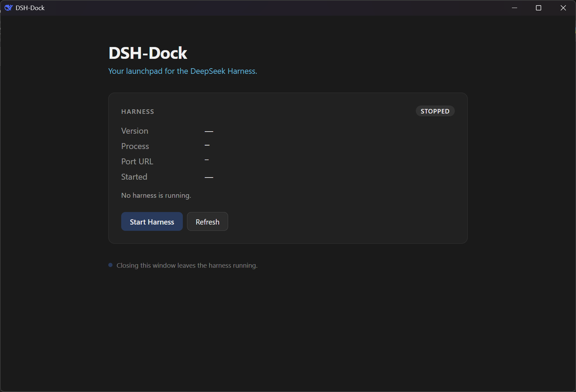Select the launchpad tagline text

[x=182, y=71]
